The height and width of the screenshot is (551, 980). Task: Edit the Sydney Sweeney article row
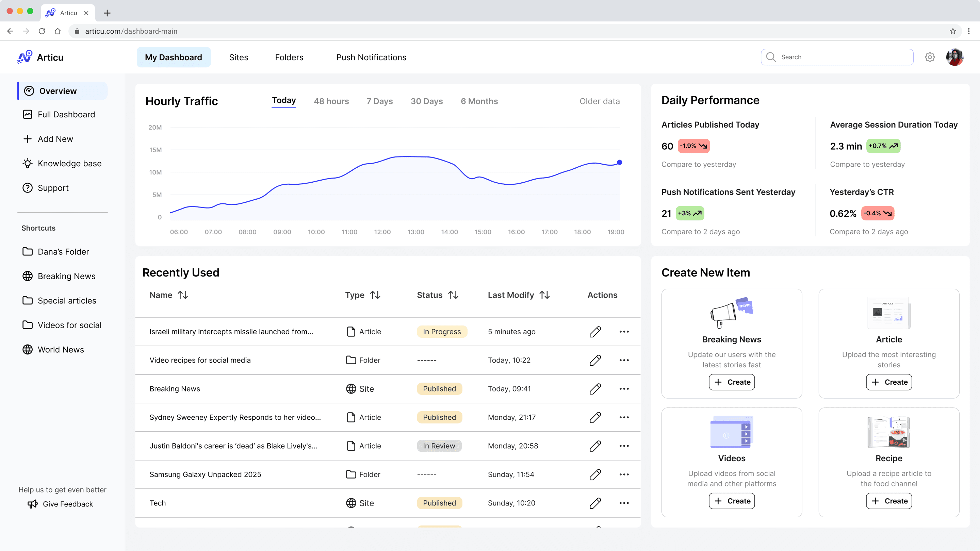pyautogui.click(x=595, y=417)
